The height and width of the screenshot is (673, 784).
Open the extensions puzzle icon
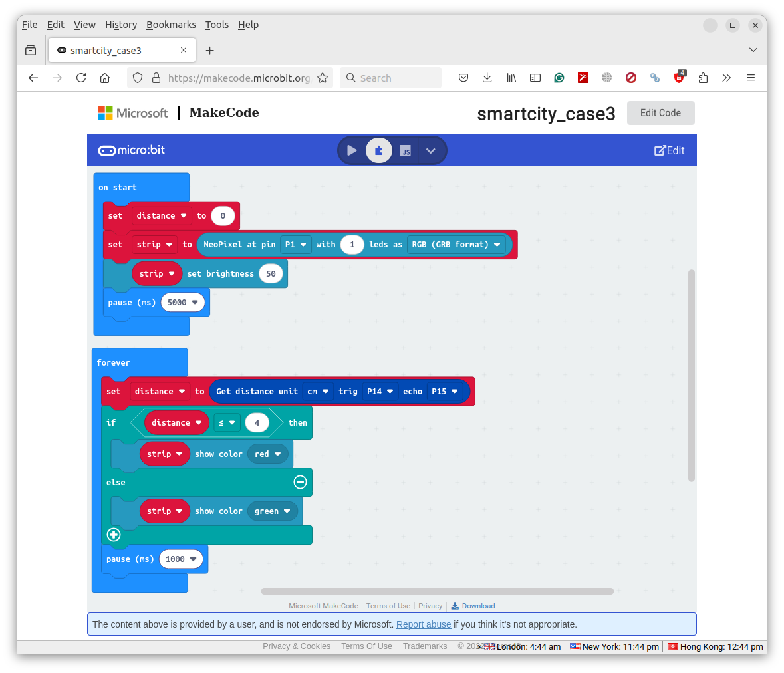click(703, 78)
